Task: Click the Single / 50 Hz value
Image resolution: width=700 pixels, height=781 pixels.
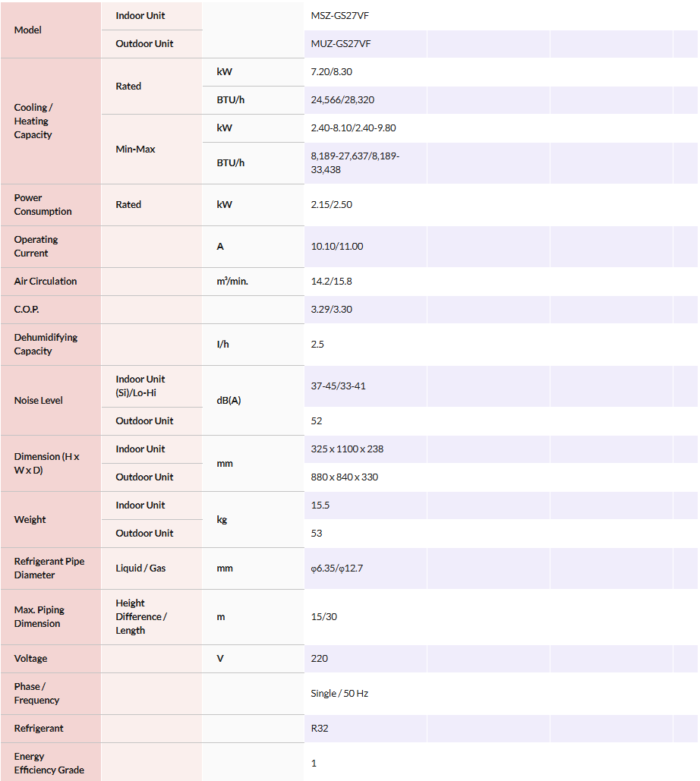Action: coord(339,694)
